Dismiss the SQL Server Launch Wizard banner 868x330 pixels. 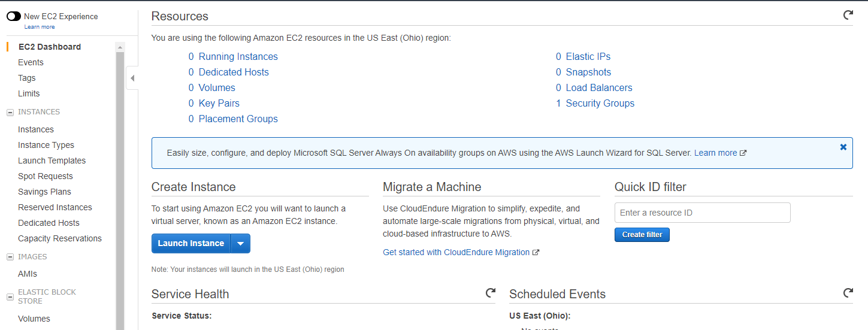(843, 147)
